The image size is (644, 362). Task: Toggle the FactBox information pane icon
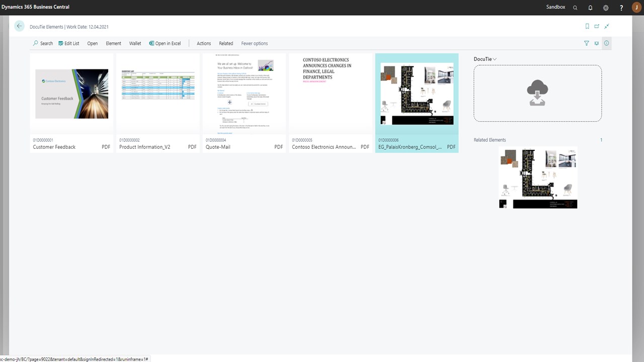point(606,43)
